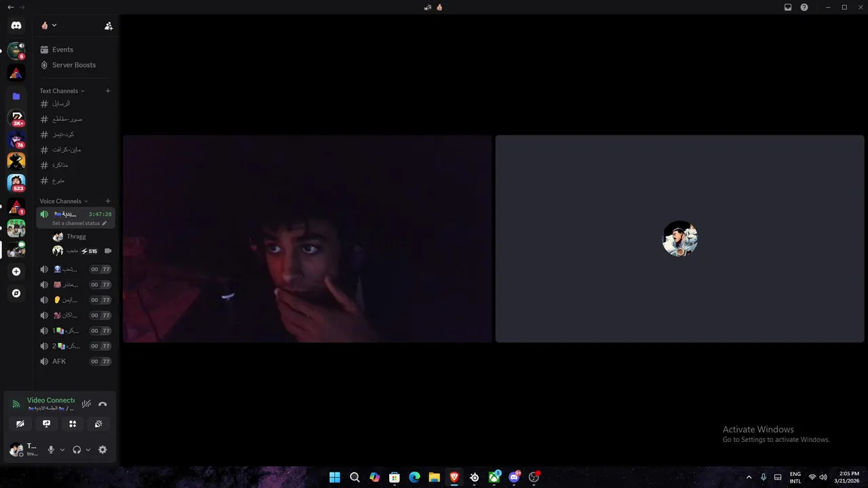Image resolution: width=868 pixels, height=488 pixels.
Task: Open Discord direct messages home
Action: (16, 26)
